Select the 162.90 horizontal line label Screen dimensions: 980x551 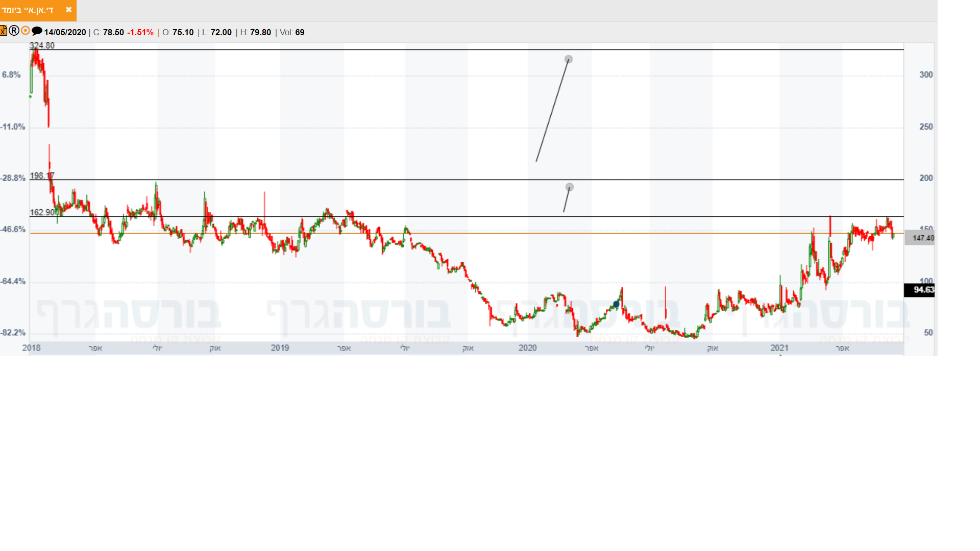(41, 213)
